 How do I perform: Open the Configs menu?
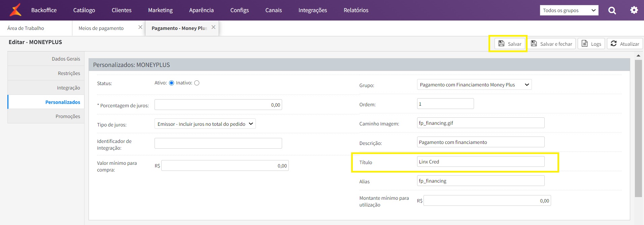click(239, 10)
